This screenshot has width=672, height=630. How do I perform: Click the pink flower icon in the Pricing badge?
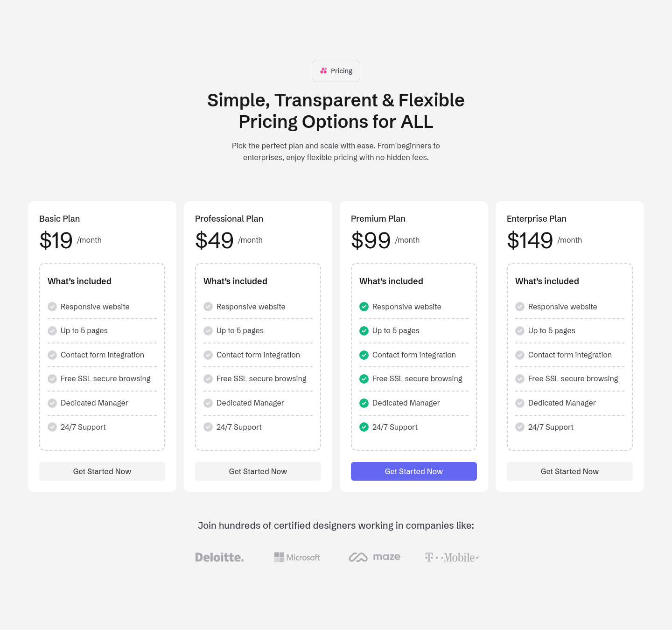[323, 71]
